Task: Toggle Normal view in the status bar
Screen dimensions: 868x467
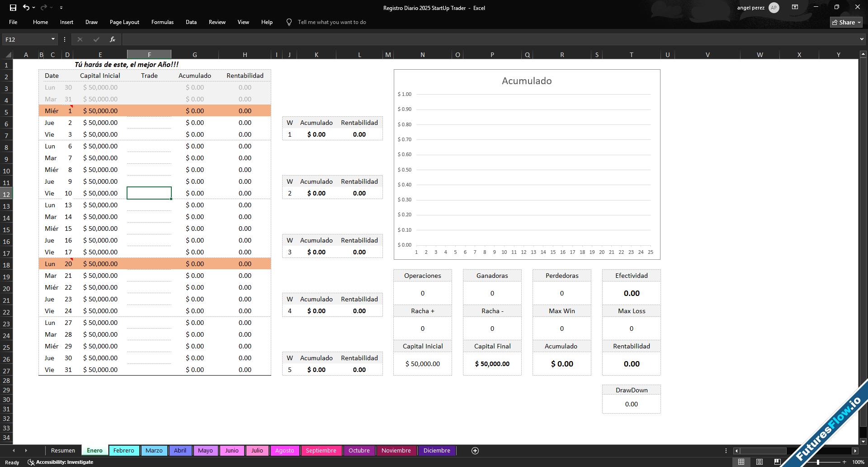Action: [741, 462]
